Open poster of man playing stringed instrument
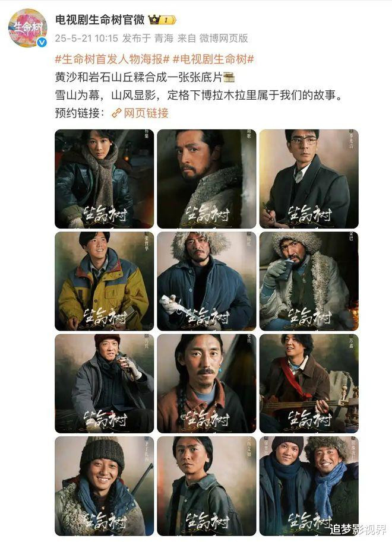392x542 pixels. (309, 383)
